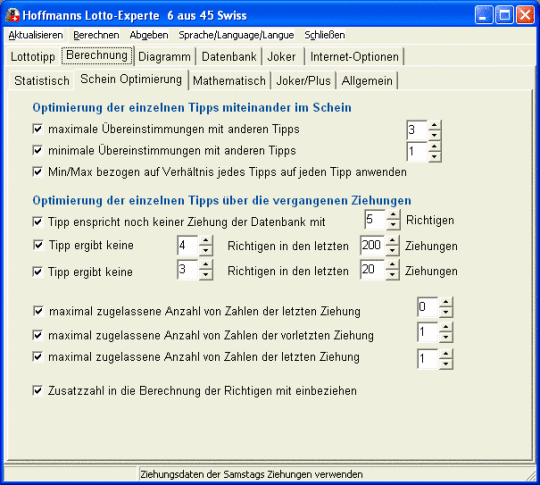Uncheck 'Tipp ergibt keine' checkbox for 3 Richtigen
The height and width of the screenshot is (485, 540).
[x=37, y=272]
